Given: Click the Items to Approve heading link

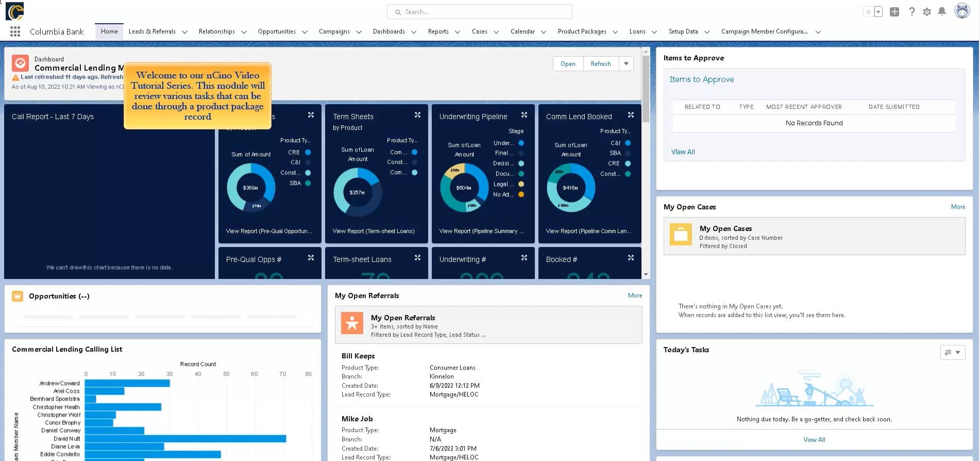Looking at the screenshot, I should (702, 79).
